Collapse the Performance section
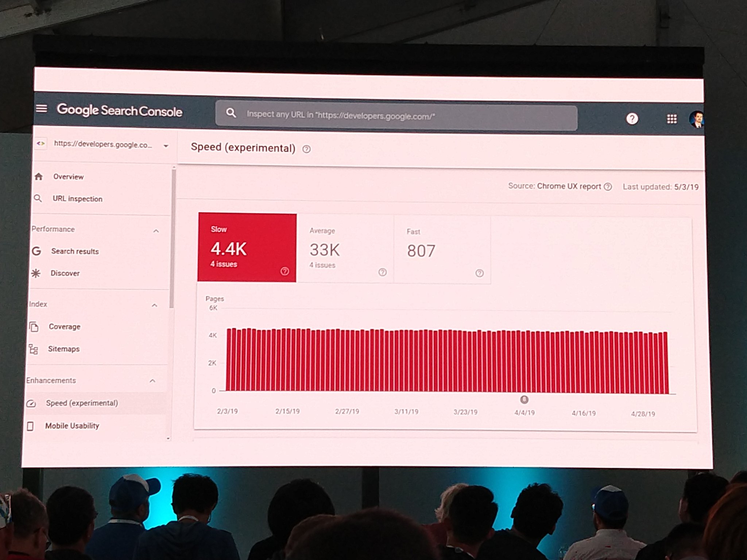This screenshot has height=560, width=747. [x=156, y=231]
